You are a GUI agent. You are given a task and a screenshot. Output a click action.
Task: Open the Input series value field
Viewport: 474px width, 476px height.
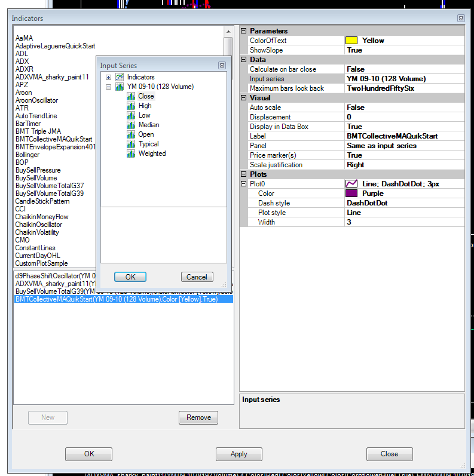[x=405, y=79]
